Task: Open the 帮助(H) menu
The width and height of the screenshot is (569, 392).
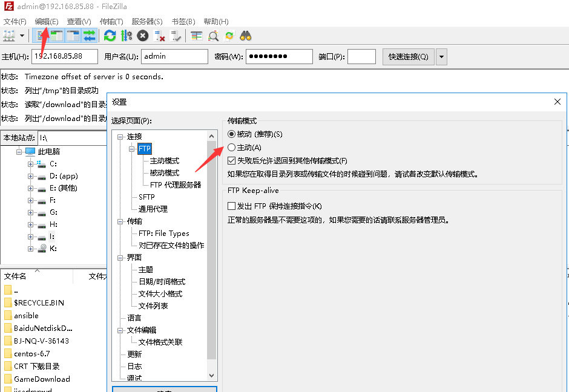Action: click(216, 21)
